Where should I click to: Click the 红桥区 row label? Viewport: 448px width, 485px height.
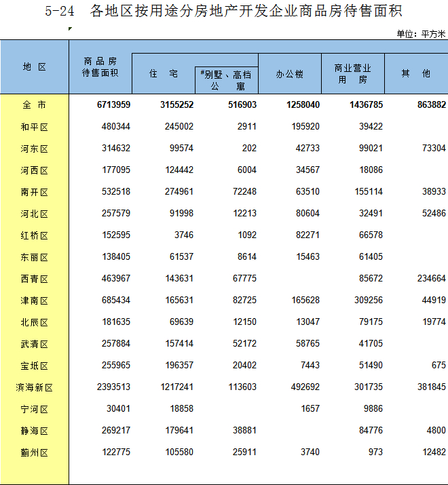pyautogui.click(x=35, y=235)
